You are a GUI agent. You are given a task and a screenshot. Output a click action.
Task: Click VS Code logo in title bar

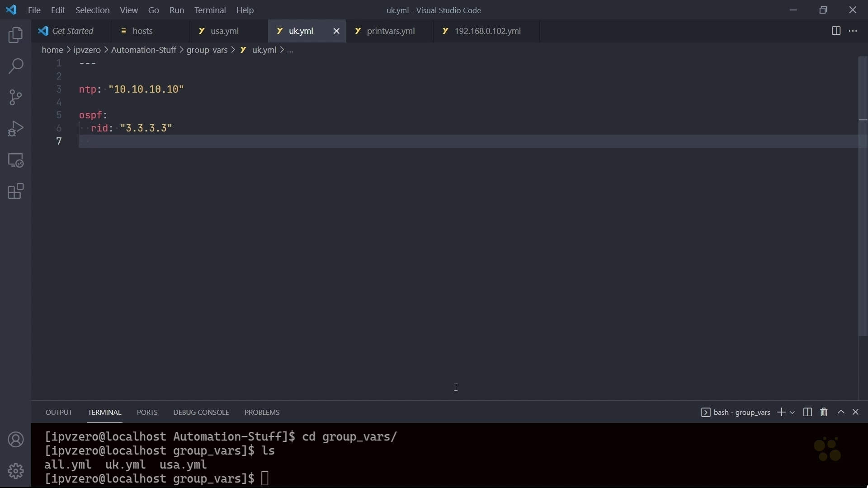11,10
